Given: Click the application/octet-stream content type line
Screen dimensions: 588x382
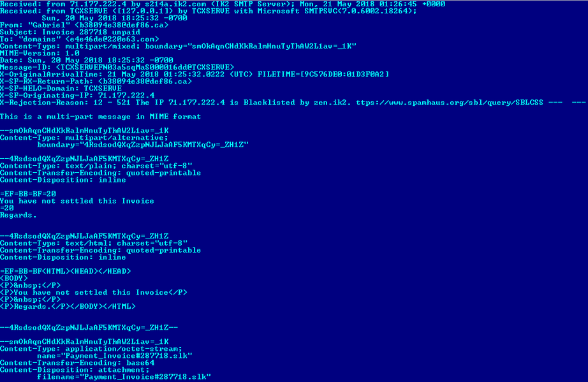Looking at the screenshot, I should click(x=91, y=349).
